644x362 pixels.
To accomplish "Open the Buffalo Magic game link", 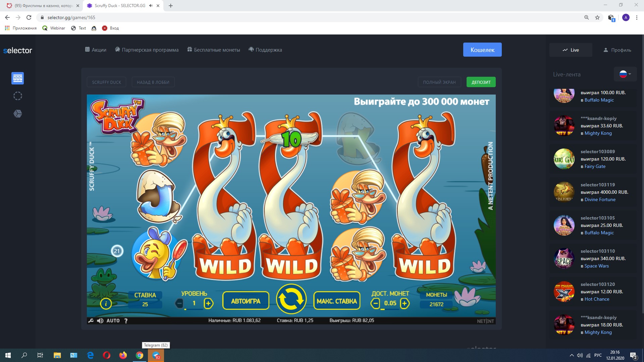I will pyautogui.click(x=599, y=100).
